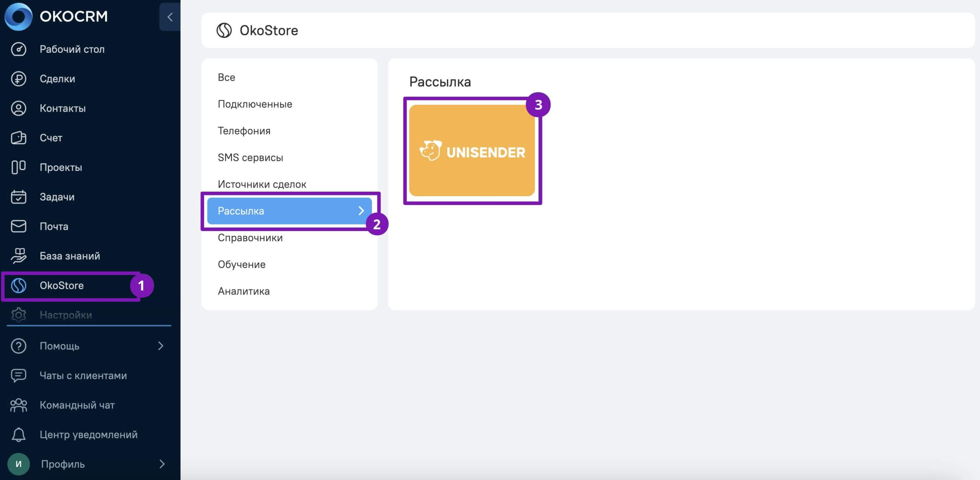Screen dimensions: 980x480
Task: Click the Счет wallet icon
Action: 18,138
